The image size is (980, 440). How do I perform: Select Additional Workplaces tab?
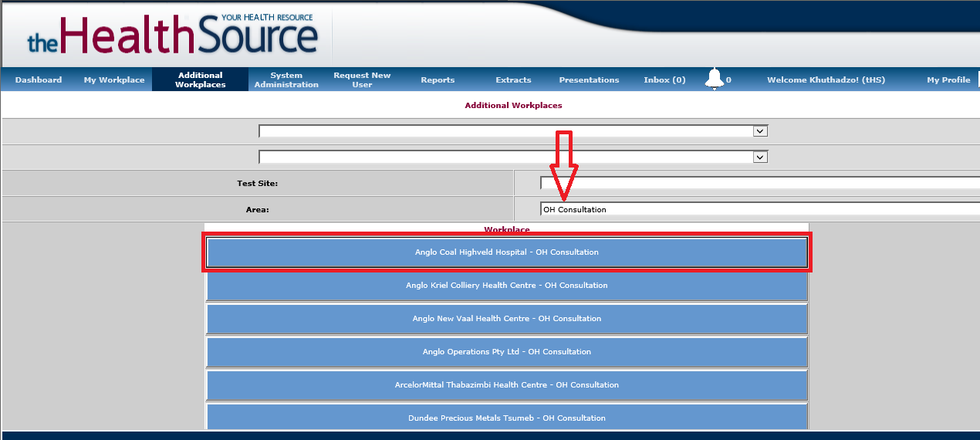(x=200, y=80)
